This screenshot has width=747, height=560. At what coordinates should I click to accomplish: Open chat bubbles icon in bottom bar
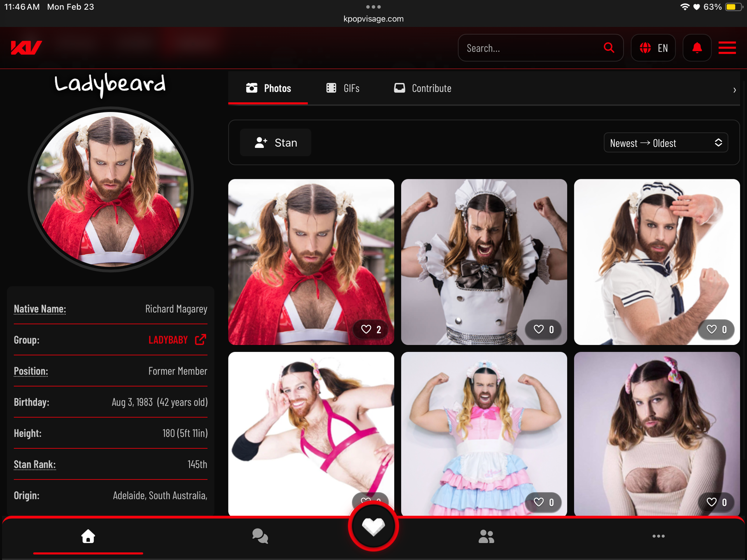click(260, 536)
